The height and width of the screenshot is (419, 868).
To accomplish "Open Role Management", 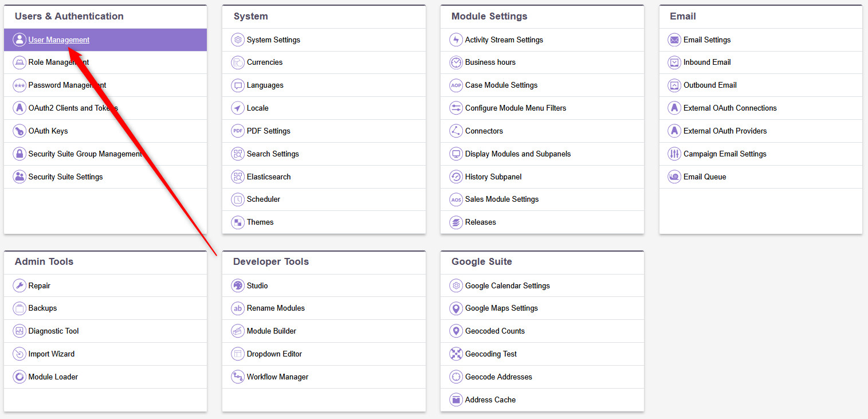I will (59, 62).
